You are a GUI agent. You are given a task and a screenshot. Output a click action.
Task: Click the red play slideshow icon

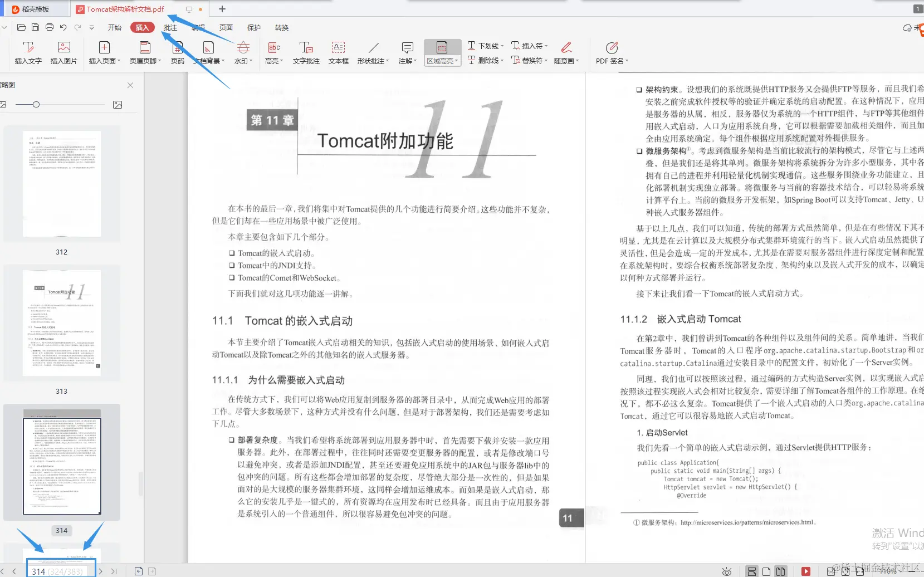coord(806,571)
